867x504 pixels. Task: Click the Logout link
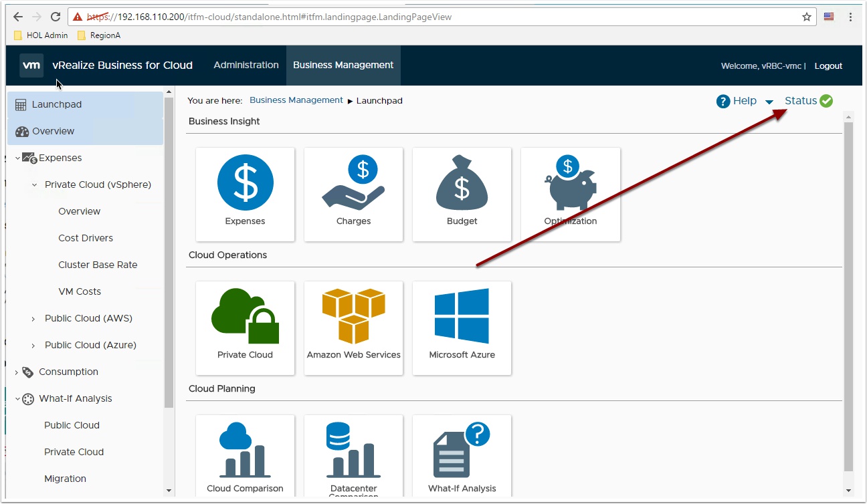coord(828,66)
